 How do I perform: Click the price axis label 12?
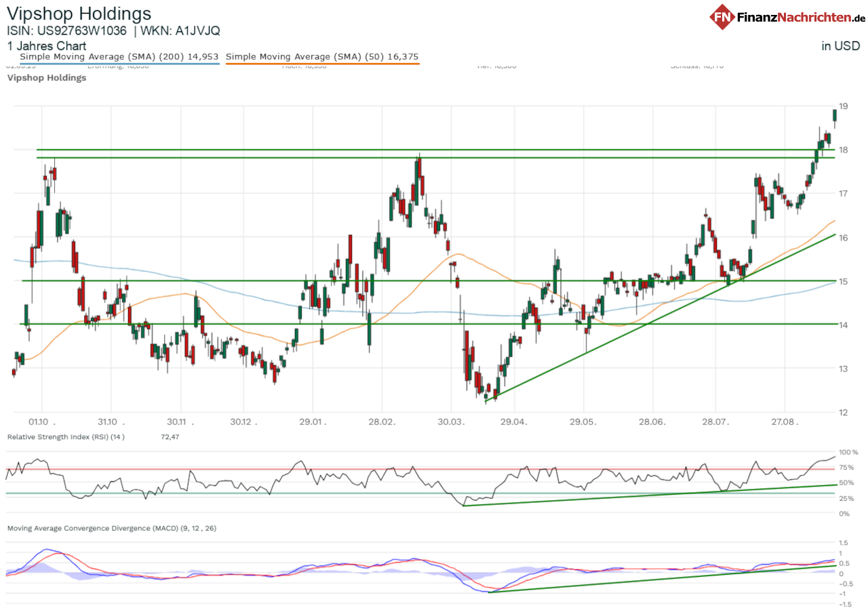(x=844, y=413)
